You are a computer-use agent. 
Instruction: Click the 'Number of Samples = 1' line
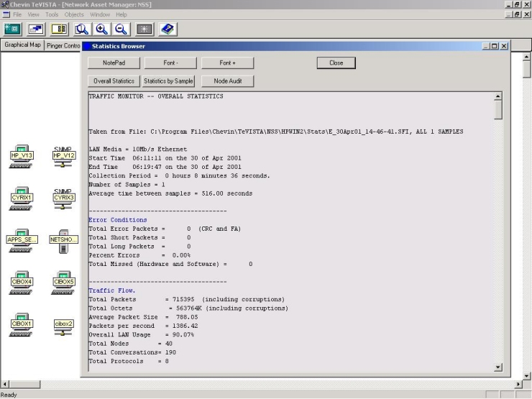(x=127, y=185)
